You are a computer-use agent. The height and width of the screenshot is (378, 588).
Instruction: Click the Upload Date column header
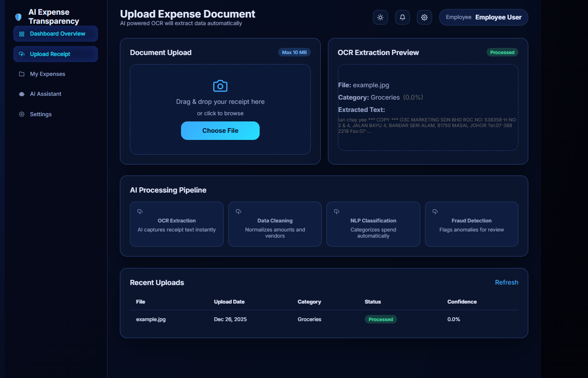(x=229, y=302)
